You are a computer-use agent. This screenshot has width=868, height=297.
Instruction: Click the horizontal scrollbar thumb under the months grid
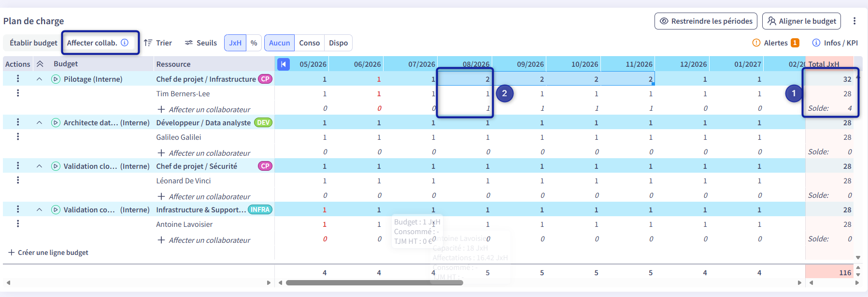374,282
